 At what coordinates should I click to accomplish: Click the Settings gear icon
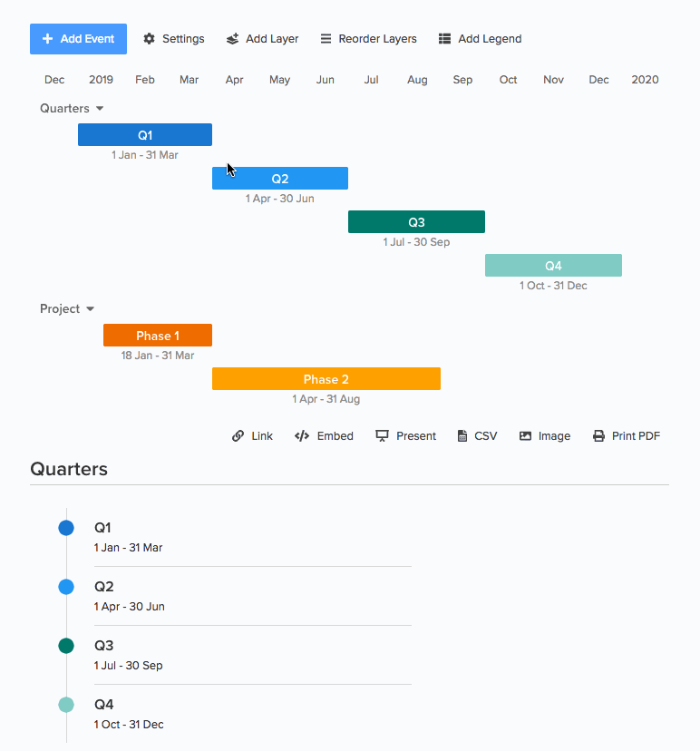pos(149,39)
